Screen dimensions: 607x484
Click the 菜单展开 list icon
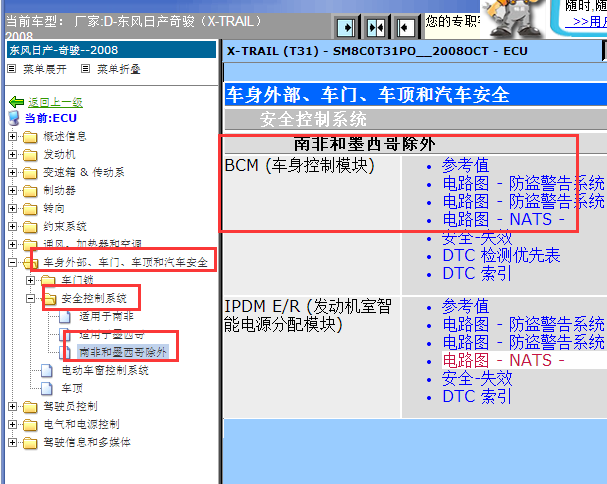pos(12,69)
